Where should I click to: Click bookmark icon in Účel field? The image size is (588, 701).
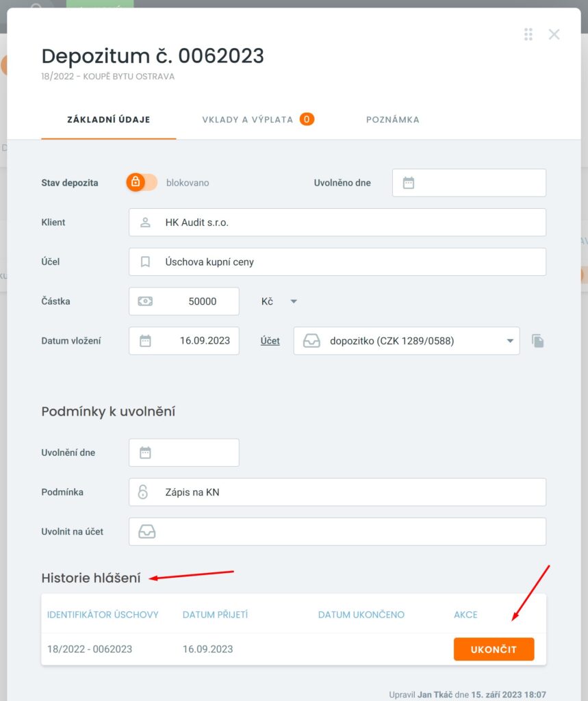click(144, 262)
